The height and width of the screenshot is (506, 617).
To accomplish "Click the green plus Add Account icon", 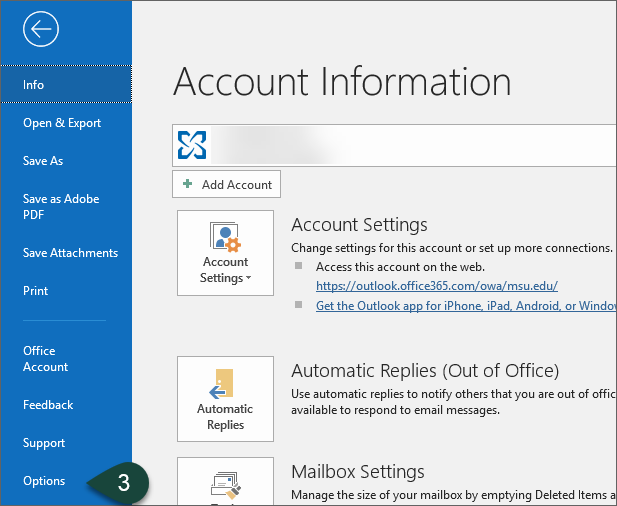I will pos(187,185).
